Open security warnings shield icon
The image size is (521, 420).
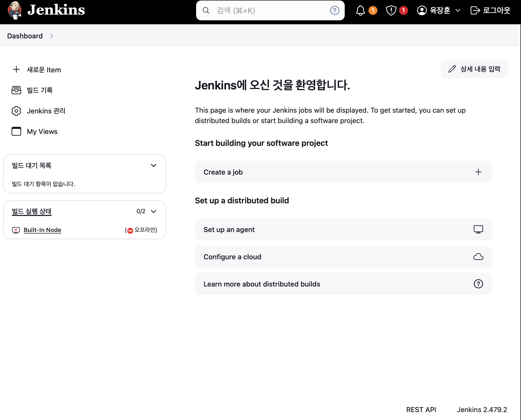tap(391, 10)
